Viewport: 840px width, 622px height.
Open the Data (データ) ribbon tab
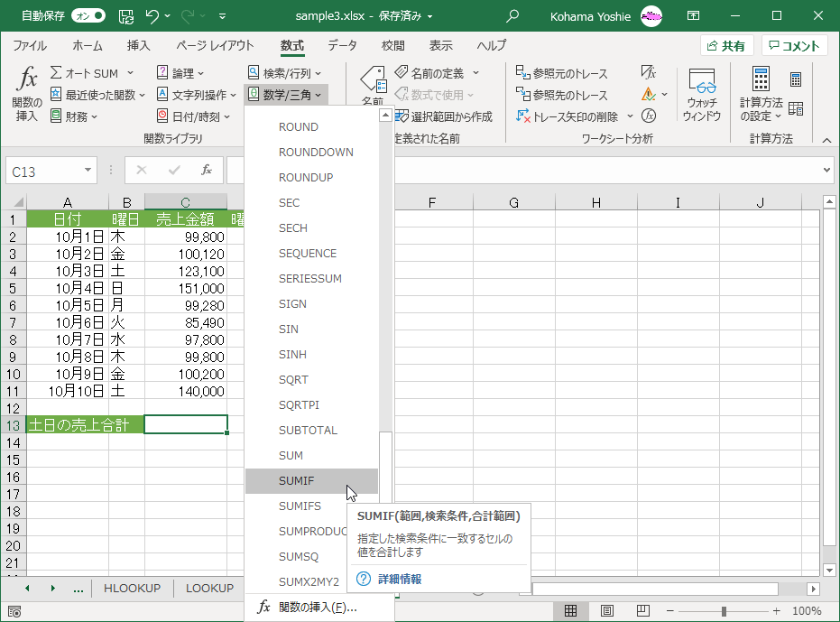pyautogui.click(x=342, y=46)
